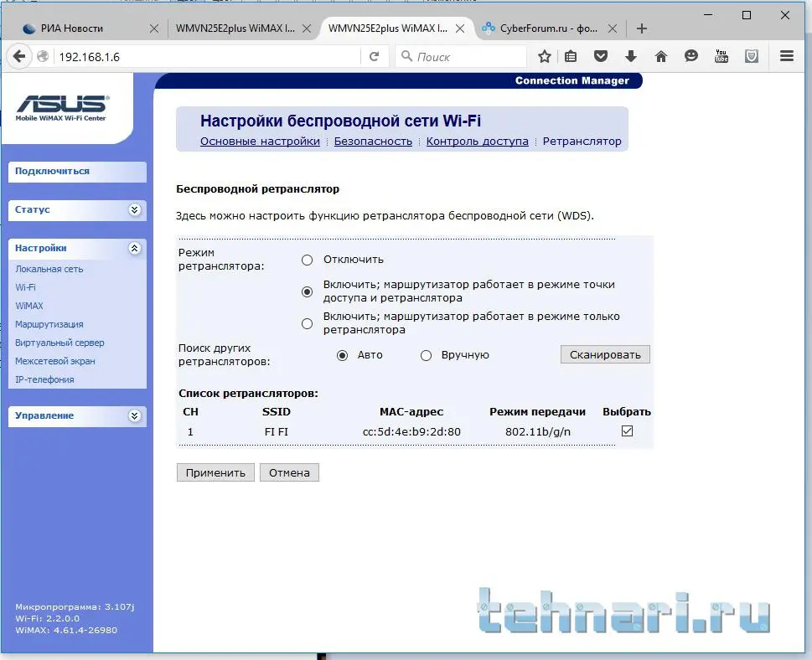This screenshot has height=660, width=812.
Task: Click the Сканировать button
Action: click(x=605, y=354)
